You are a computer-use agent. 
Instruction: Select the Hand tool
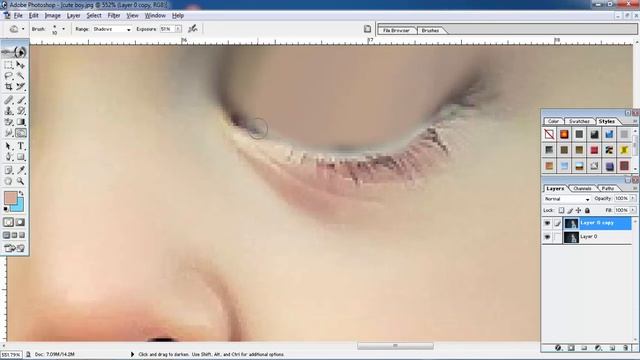(9, 181)
